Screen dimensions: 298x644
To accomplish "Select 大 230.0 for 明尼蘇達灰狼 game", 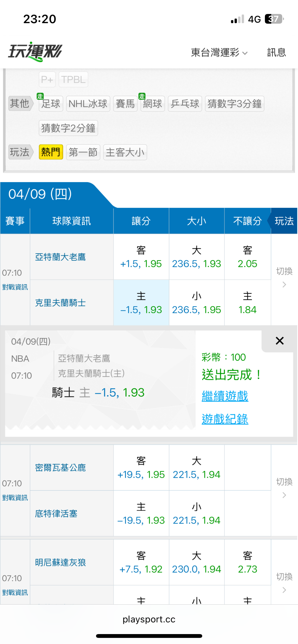I will [x=196, y=562].
